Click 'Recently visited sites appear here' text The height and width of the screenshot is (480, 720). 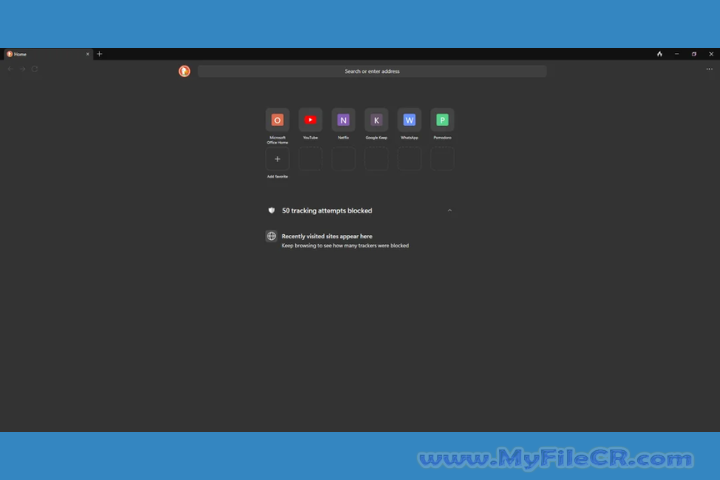(327, 236)
